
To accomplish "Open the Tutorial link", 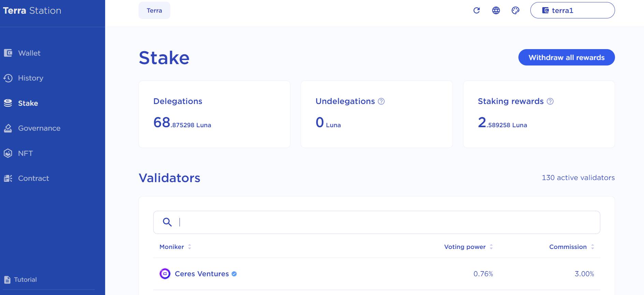I will [25, 280].
